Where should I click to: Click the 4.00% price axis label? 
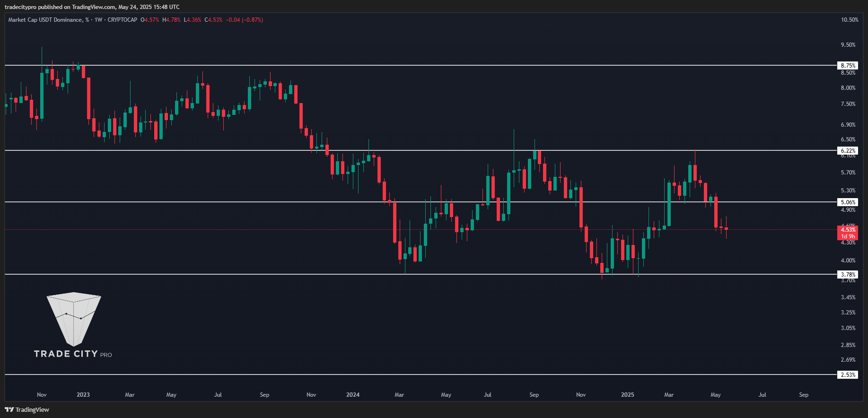(x=848, y=261)
